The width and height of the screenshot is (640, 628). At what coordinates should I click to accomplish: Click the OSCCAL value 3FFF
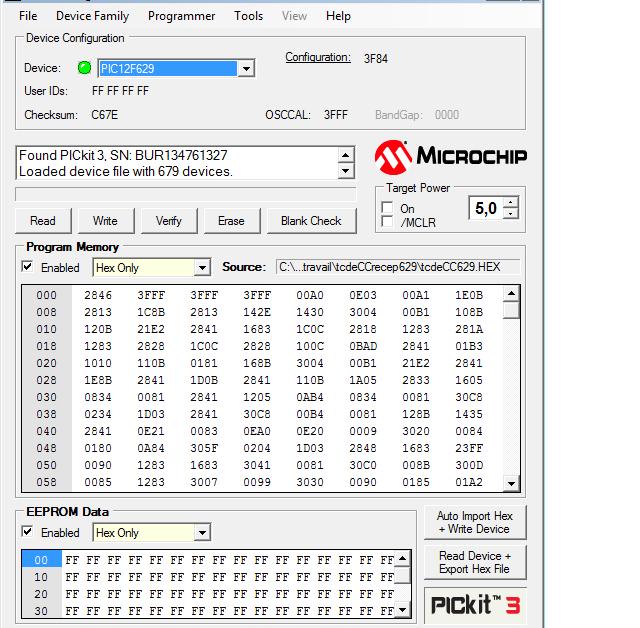tap(336, 115)
